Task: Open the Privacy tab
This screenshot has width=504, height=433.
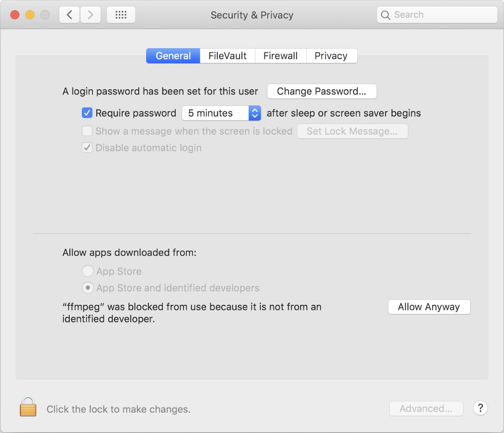Action: (331, 56)
